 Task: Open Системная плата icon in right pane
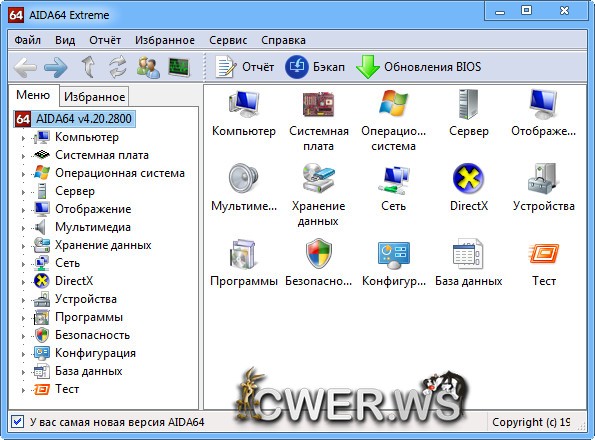[x=318, y=104]
